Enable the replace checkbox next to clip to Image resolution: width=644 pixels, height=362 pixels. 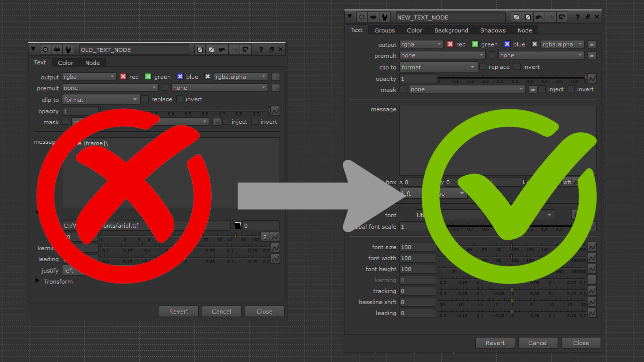(x=482, y=67)
